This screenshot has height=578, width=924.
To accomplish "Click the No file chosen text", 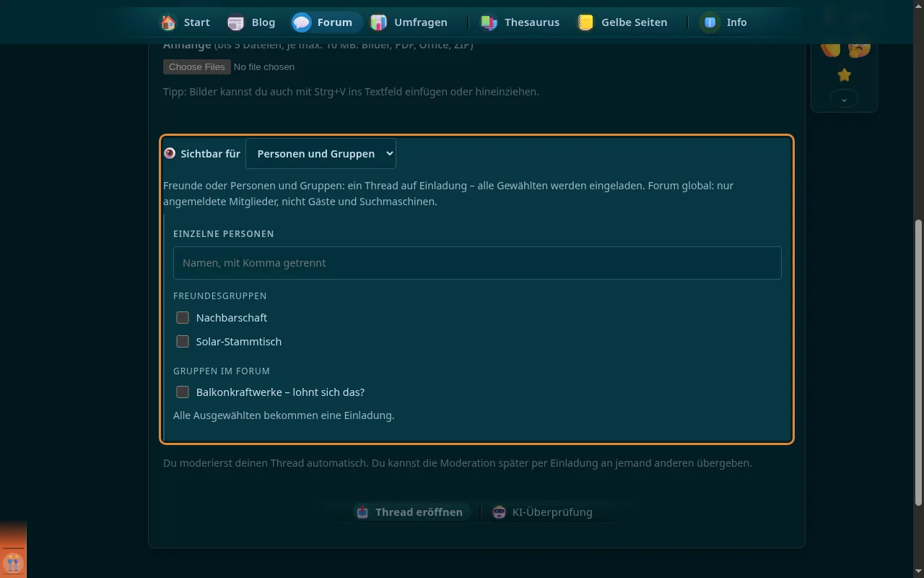I will 264,66.
